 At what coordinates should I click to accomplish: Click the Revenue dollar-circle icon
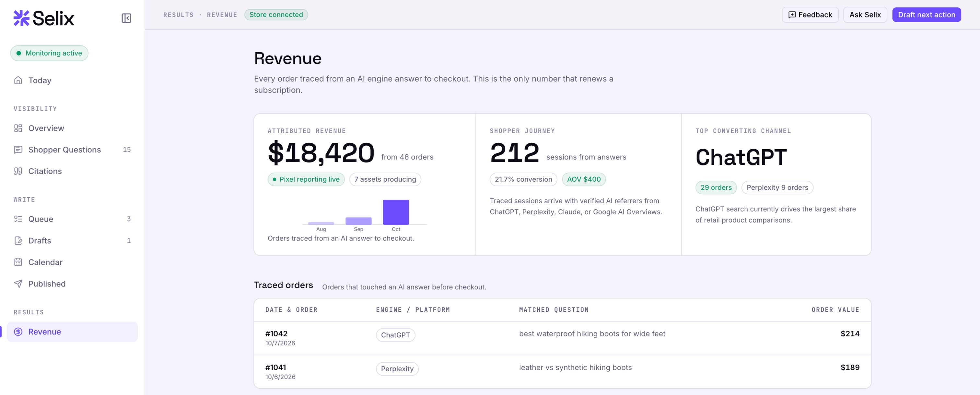[18, 332]
